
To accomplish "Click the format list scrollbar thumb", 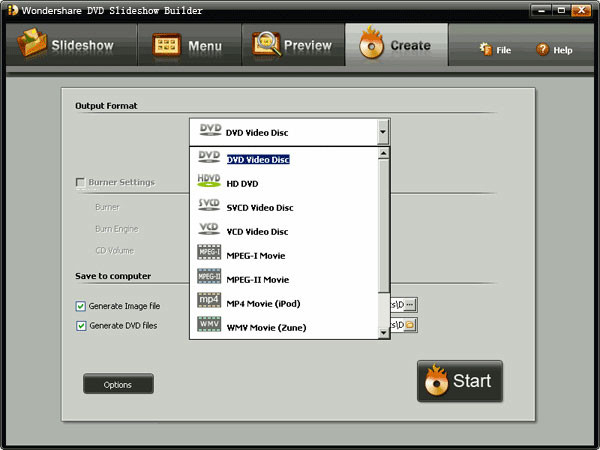I will point(383,226).
